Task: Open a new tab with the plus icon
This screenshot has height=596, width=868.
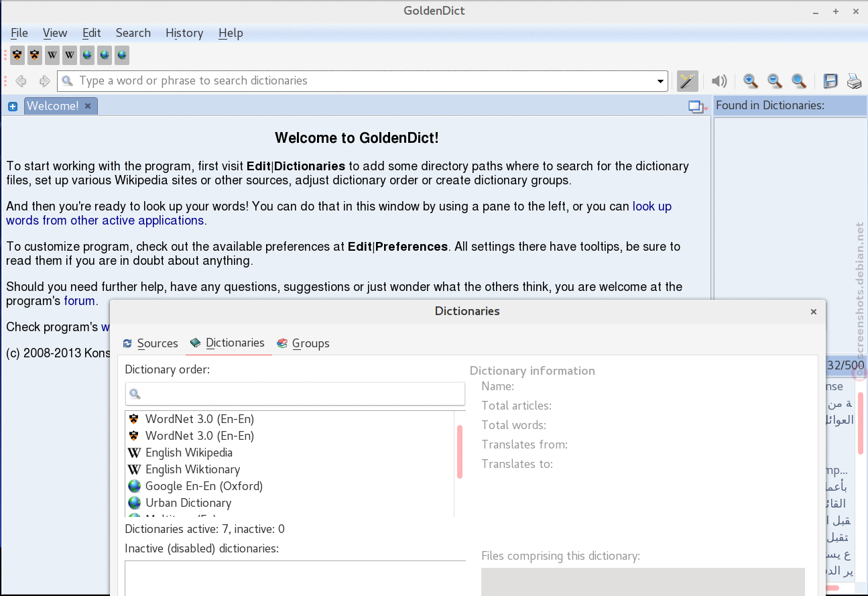Action: pyautogui.click(x=13, y=106)
